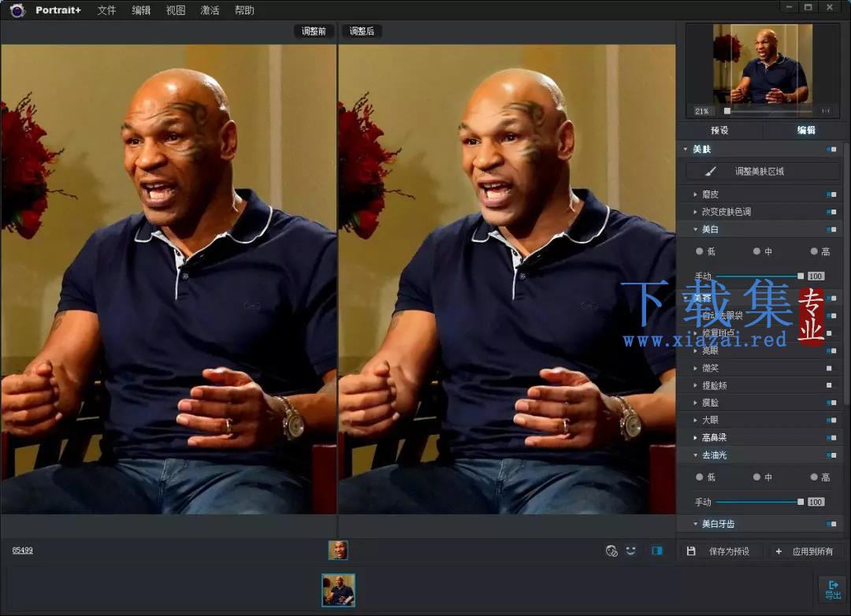
Task: Click the 应用到所有 button
Action: pyautogui.click(x=807, y=551)
